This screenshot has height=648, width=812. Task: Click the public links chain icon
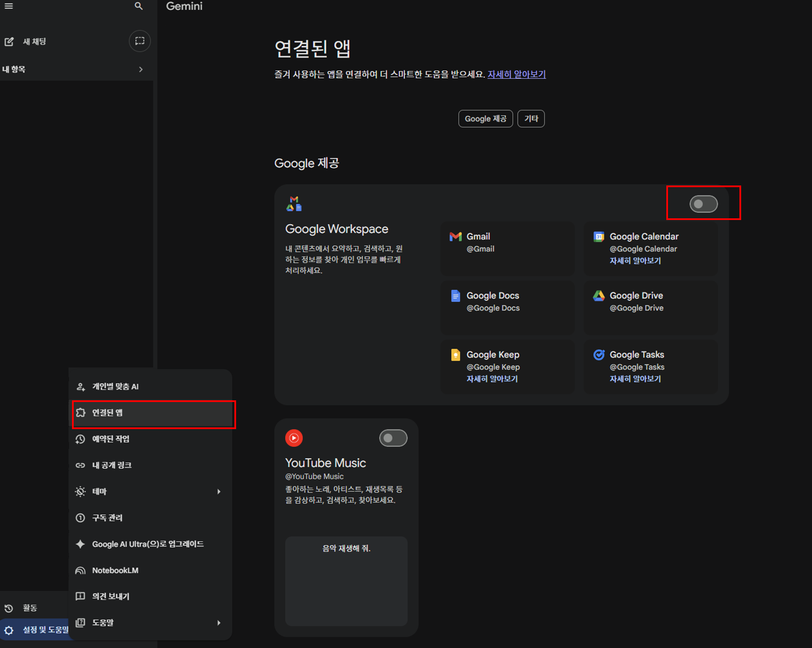coord(81,465)
